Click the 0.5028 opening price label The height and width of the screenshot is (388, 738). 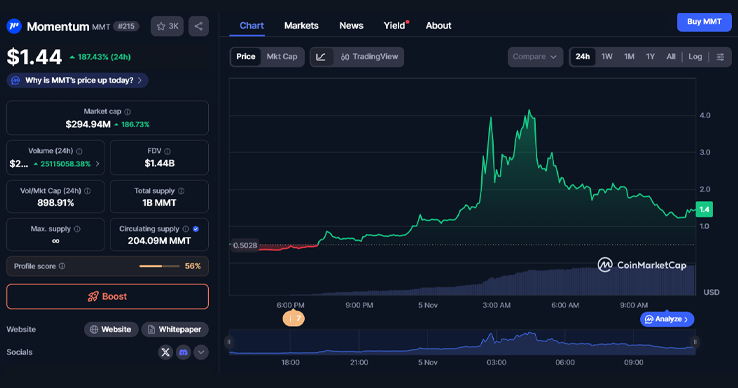coord(245,245)
